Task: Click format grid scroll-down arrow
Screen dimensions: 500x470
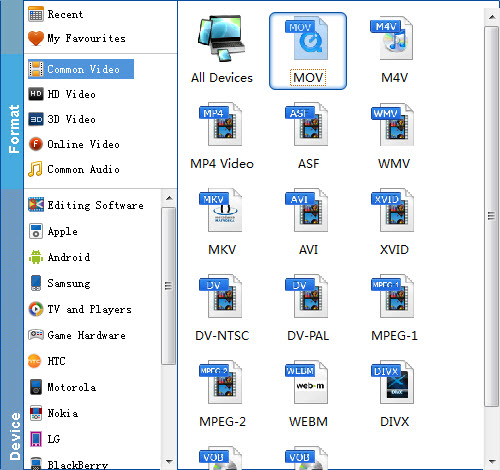Action: [492, 462]
